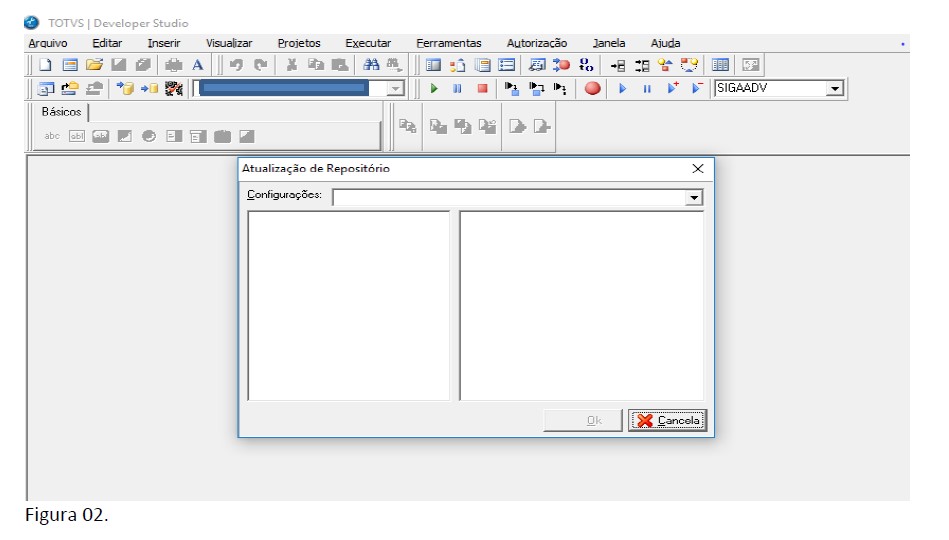Open the Executar menu
Viewport: 949px width, 540px height.
368,43
